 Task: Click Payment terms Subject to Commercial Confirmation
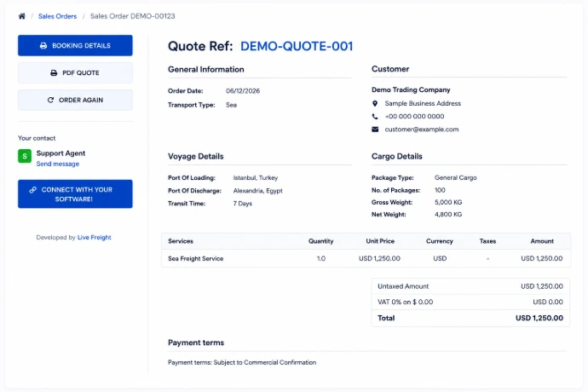[242, 362]
